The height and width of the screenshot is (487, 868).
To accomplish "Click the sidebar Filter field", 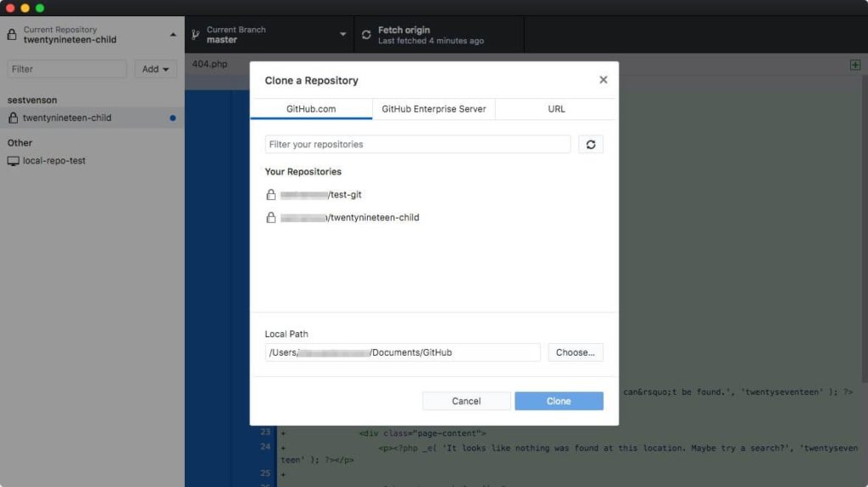I will point(67,69).
